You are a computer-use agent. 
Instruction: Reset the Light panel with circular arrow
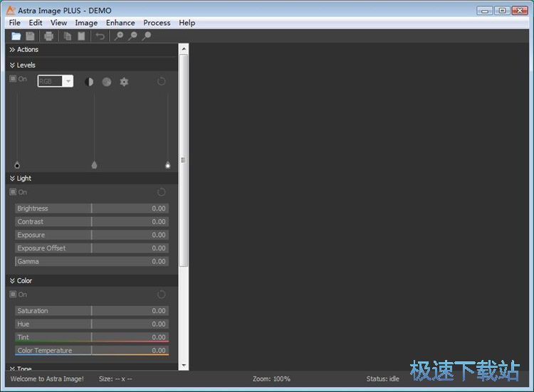point(162,192)
